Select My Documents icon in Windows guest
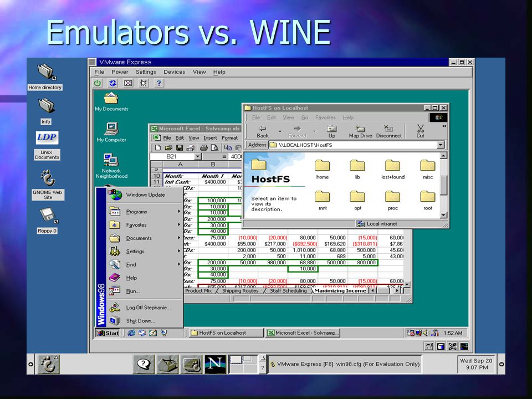The width and height of the screenshot is (532, 399). click(x=111, y=102)
